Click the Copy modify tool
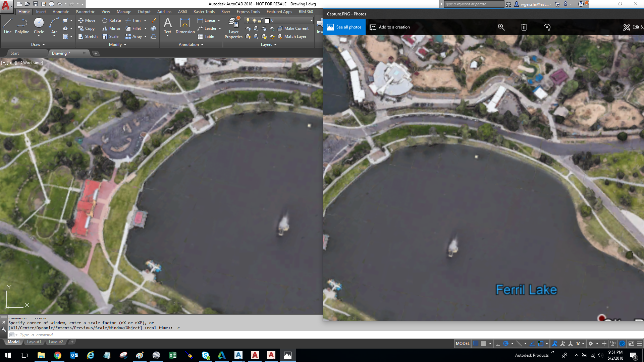The image size is (644, 362). (86, 28)
